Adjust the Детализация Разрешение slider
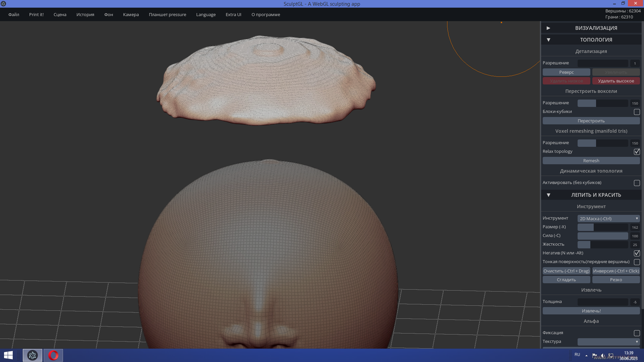 tap(603, 63)
